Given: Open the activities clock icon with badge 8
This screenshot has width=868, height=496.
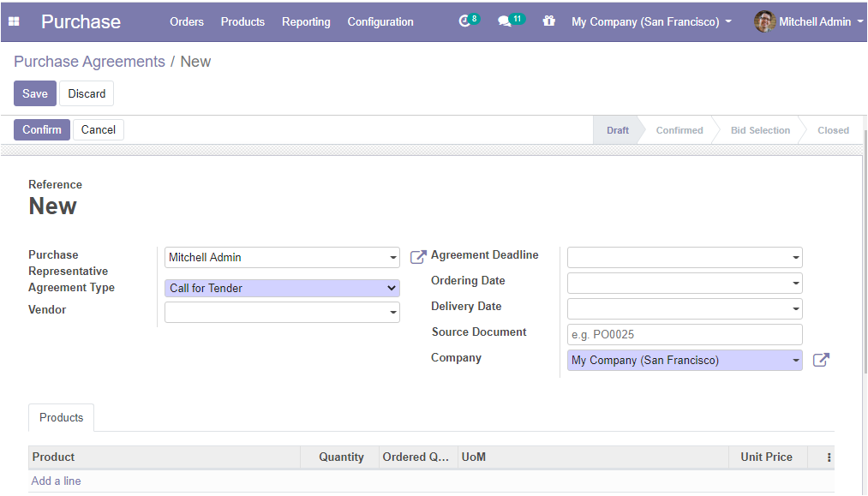Looking at the screenshot, I should coord(469,21).
